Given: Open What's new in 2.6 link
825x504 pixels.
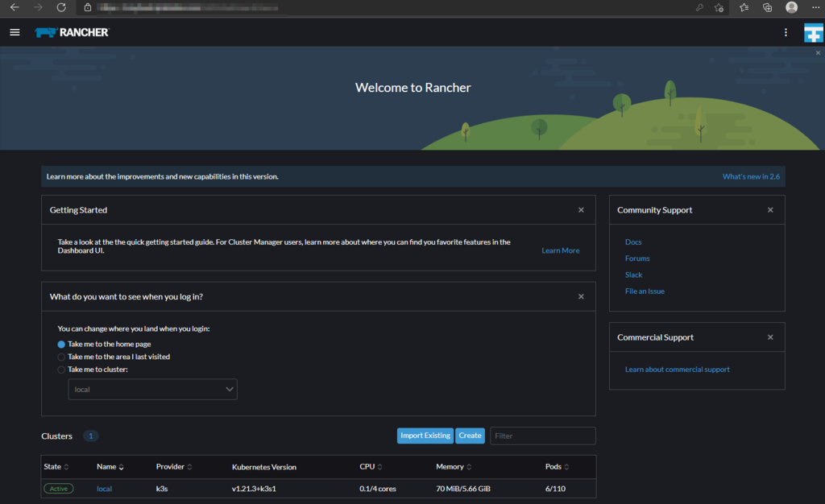Looking at the screenshot, I should click(x=751, y=176).
